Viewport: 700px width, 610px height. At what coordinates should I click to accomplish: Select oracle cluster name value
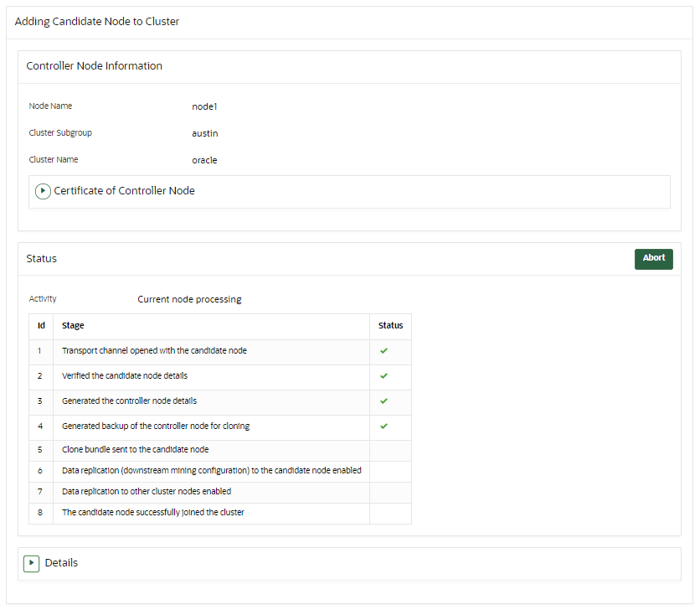pyautogui.click(x=204, y=160)
